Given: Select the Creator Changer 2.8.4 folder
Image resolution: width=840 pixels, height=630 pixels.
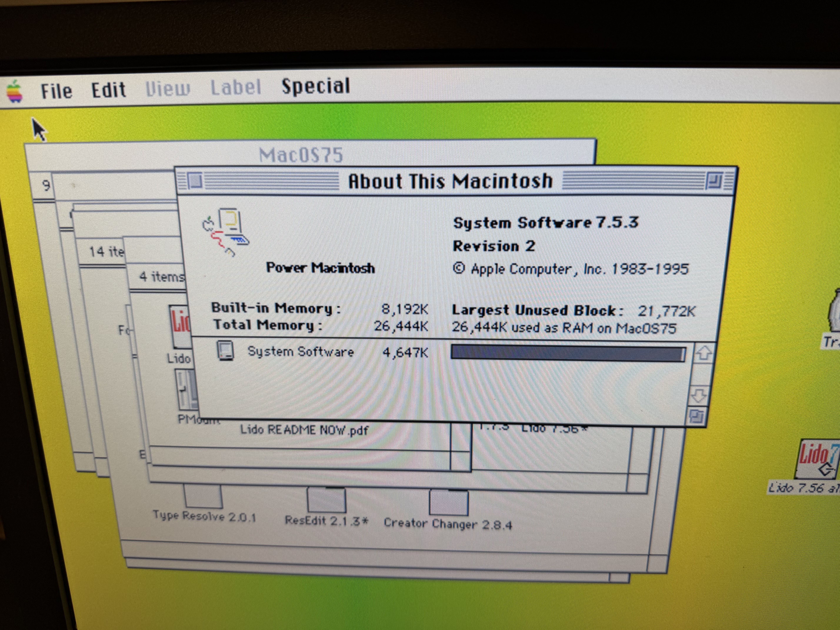Looking at the screenshot, I should [449, 502].
